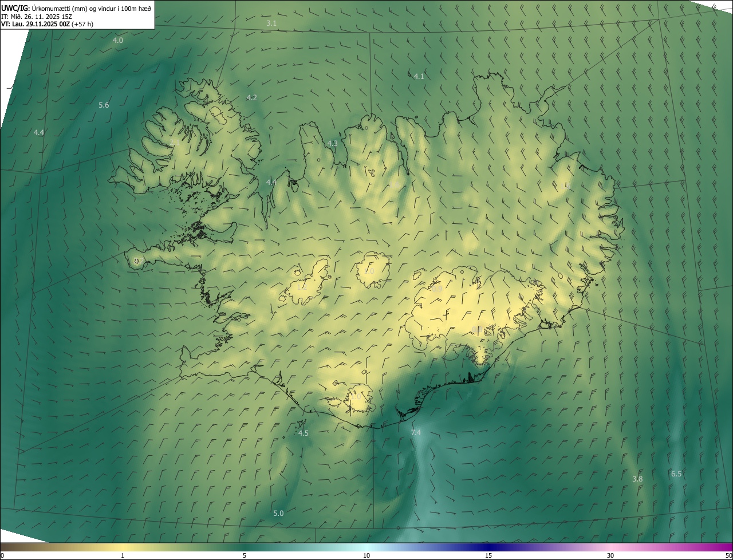Image resolution: width=733 pixels, height=560 pixels.
Task: Click the '4.1' value off the north coast
Action: (419, 77)
